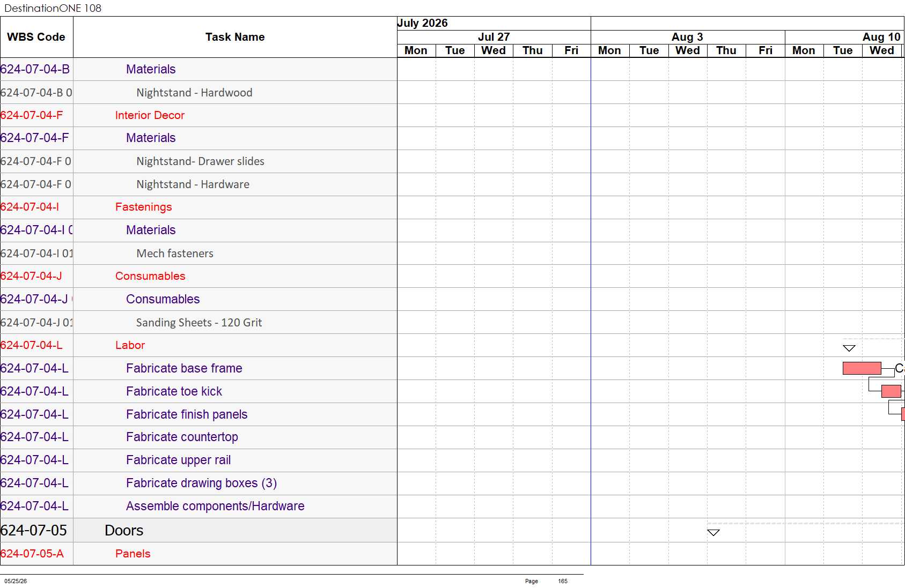Select the Fabricate upper rail task name

[x=178, y=460]
